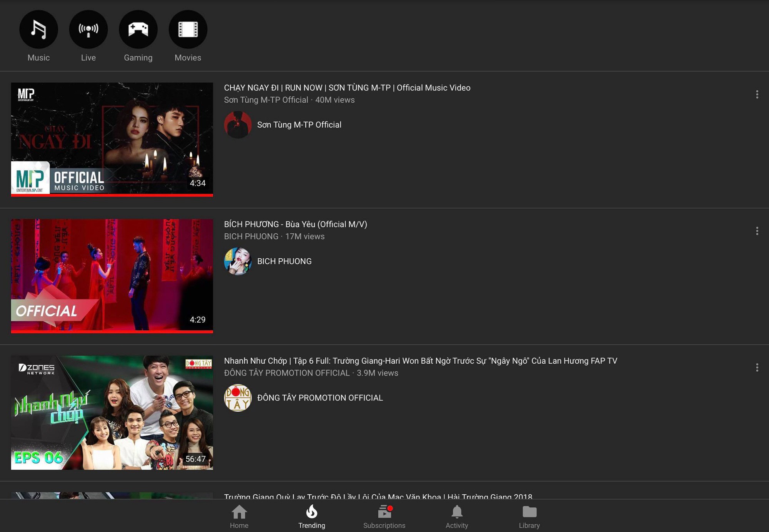Open the CHẠY NGAY ĐI video title
Screen dimensions: 769x532
coord(347,88)
